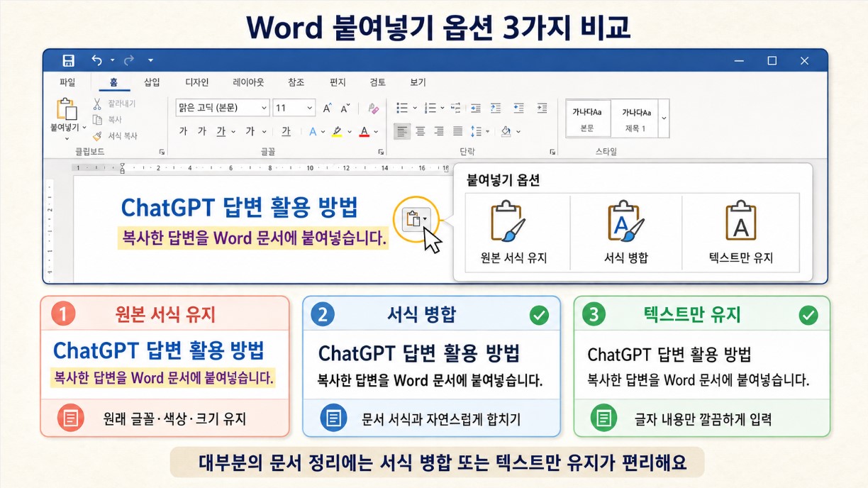Toggle bold with the first 가 button
This screenshot has height=488, width=868.
click(x=183, y=131)
